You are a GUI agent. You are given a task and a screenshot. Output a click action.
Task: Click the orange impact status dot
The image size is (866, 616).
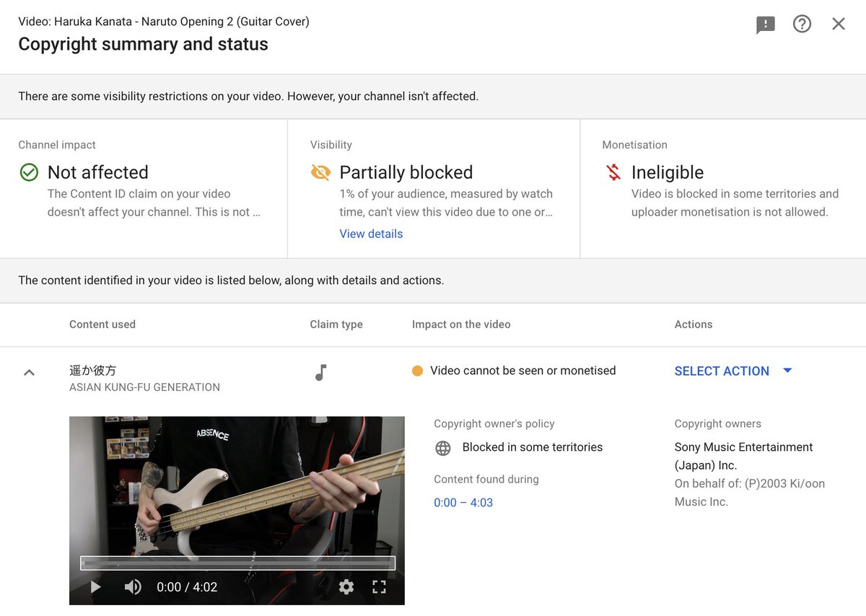[417, 371]
